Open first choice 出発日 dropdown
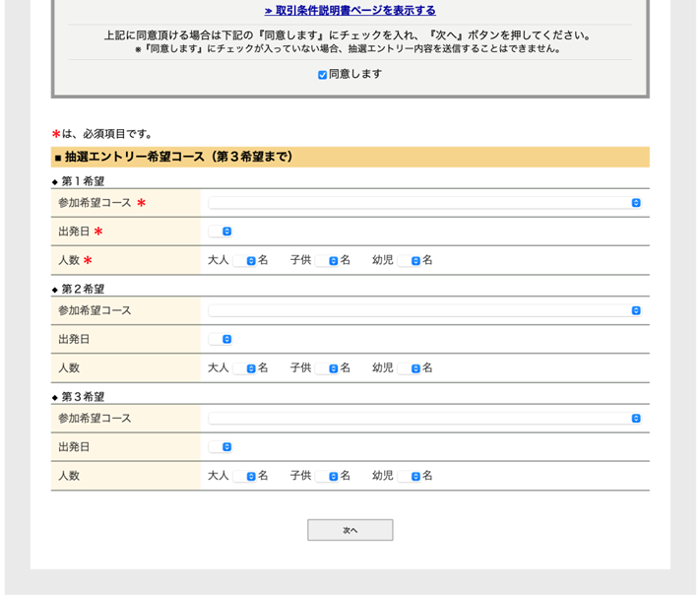This screenshot has height=596, width=700. coord(221,232)
